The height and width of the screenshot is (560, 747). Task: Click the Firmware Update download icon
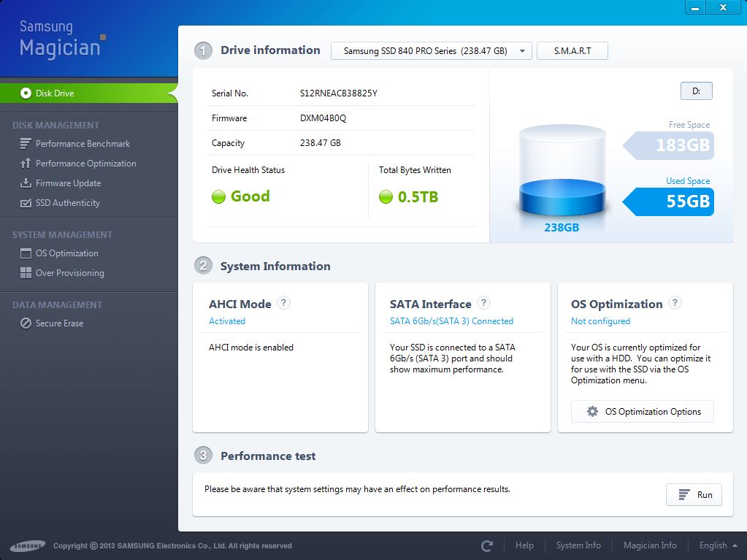[26, 183]
